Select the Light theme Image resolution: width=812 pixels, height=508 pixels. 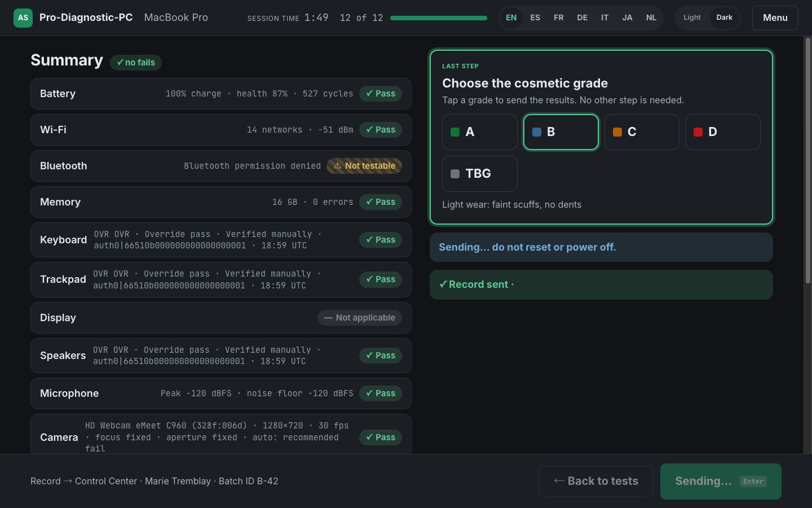[x=692, y=18]
